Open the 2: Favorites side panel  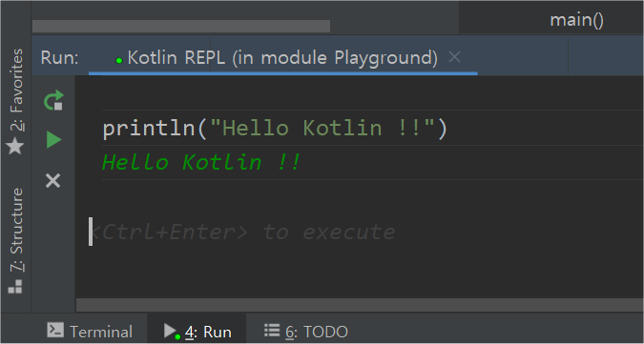click(x=16, y=101)
